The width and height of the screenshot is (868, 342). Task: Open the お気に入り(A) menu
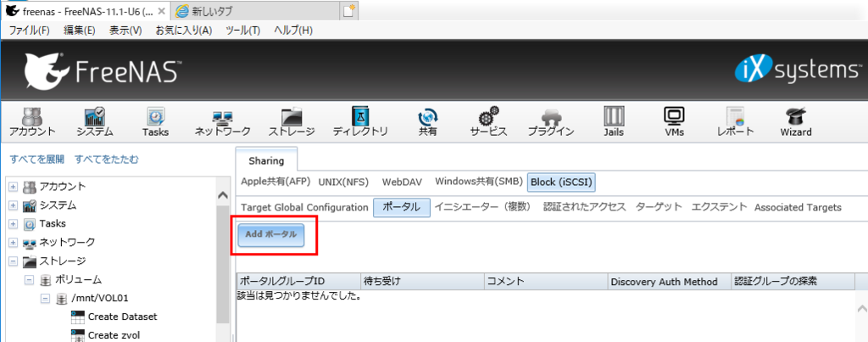pos(184,31)
